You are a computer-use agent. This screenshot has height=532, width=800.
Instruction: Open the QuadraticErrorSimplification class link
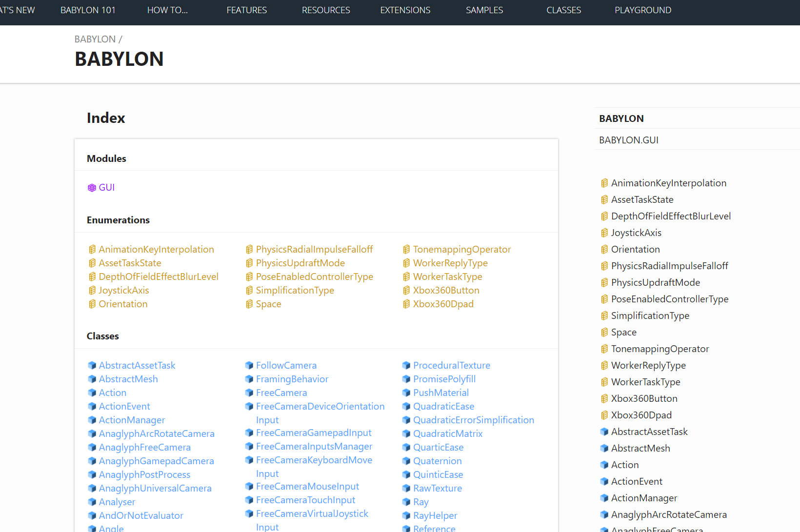tap(474, 420)
